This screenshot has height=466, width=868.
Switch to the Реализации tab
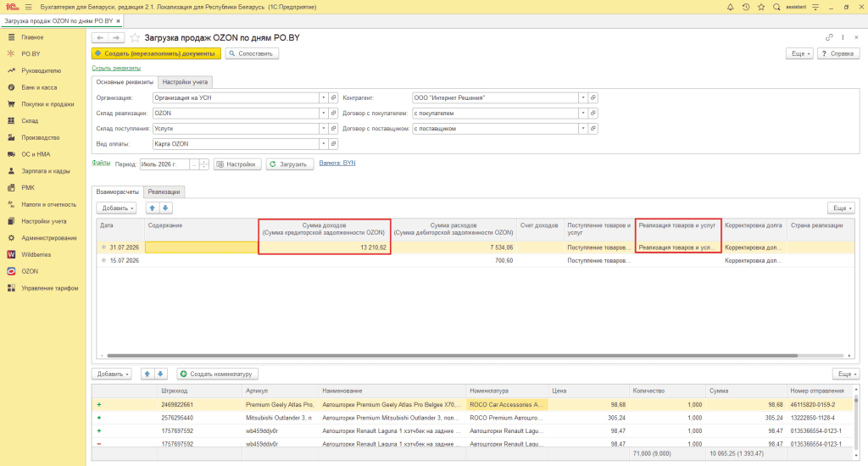pos(164,192)
